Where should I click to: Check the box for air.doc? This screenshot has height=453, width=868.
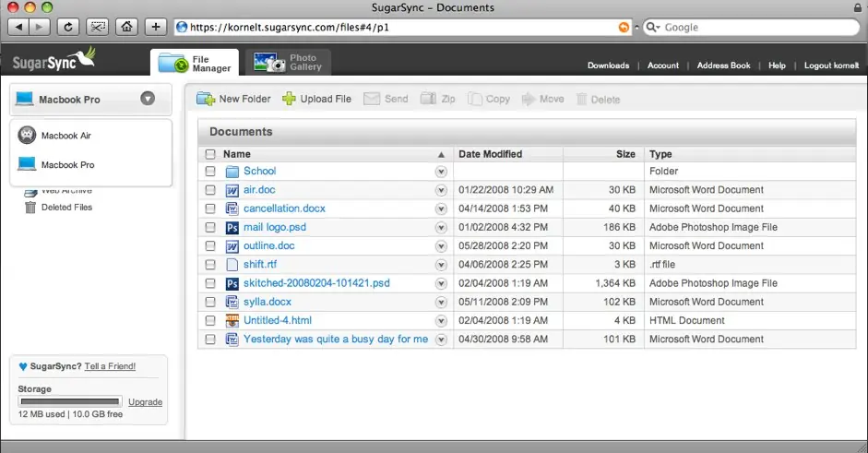point(210,190)
